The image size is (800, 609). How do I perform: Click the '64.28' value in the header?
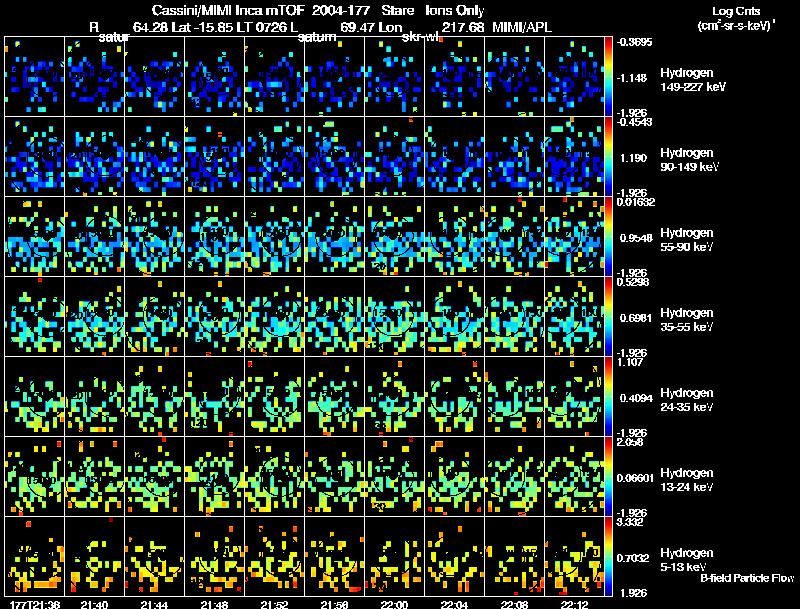[x=150, y=27]
